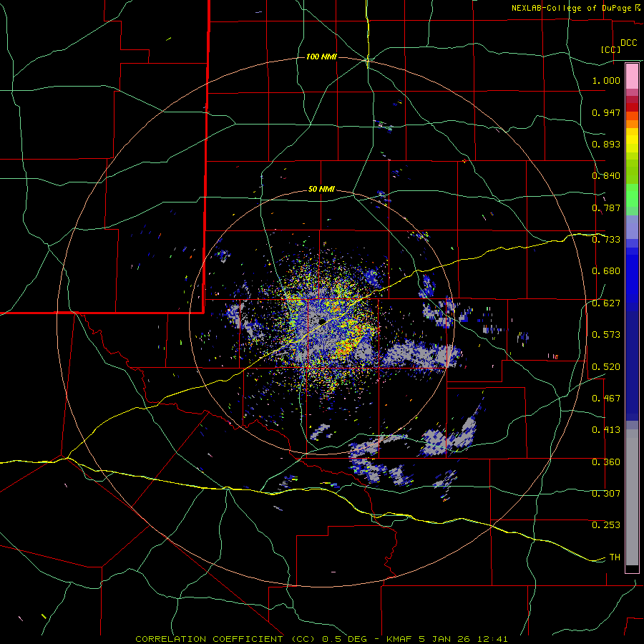Image resolution: width=644 pixels, height=644 pixels.
Task: Click the 1.000 scale value
Action: point(606,80)
